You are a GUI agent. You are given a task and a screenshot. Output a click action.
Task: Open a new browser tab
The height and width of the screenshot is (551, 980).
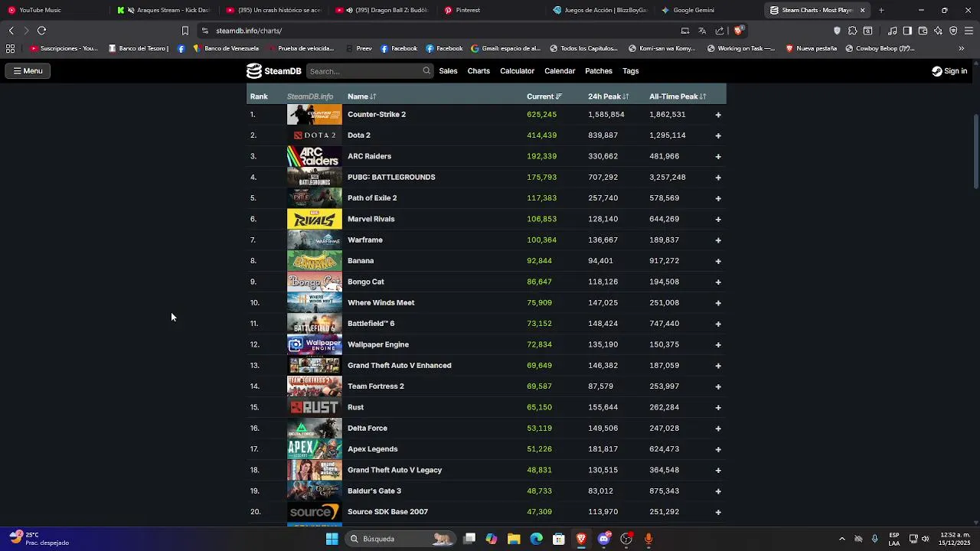[881, 10]
